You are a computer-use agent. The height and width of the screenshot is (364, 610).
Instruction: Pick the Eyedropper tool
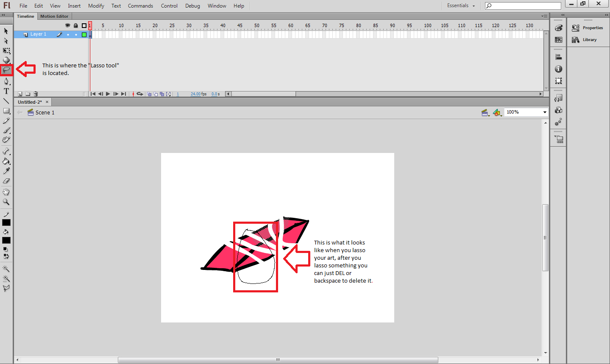(x=6, y=171)
